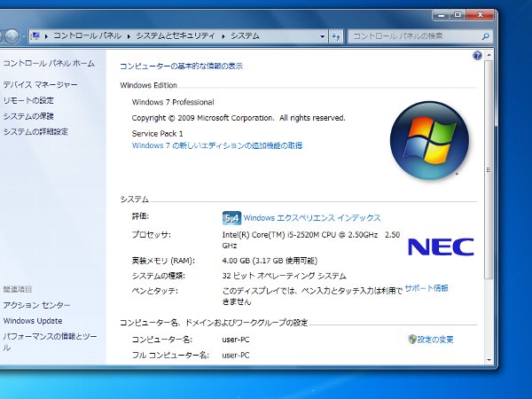Click the scrollbar down arrow
This screenshot has height=399, width=532.
(x=489, y=360)
